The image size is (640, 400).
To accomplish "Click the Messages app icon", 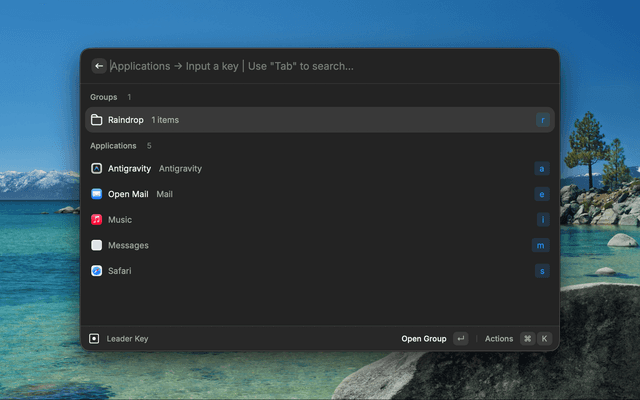I will pyautogui.click(x=97, y=245).
